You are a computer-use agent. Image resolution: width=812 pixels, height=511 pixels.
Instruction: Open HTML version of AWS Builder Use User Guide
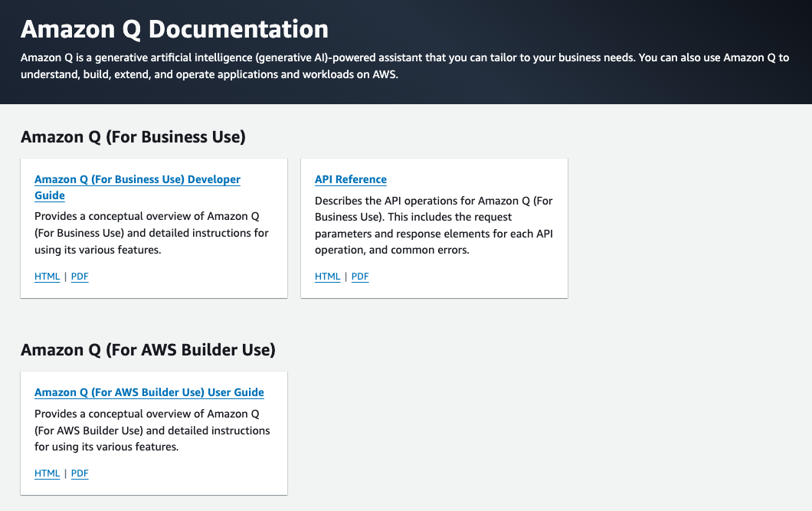(x=47, y=473)
